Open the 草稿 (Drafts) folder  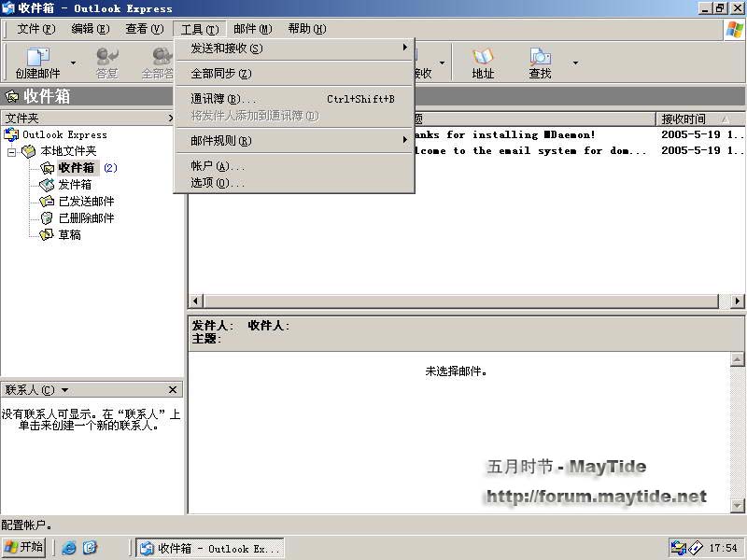pyautogui.click(x=69, y=235)
